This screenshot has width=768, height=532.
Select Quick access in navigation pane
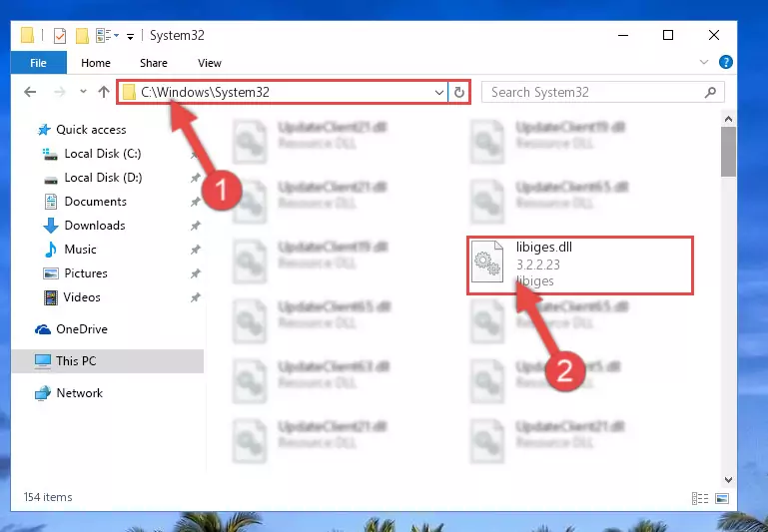point(91,130)
